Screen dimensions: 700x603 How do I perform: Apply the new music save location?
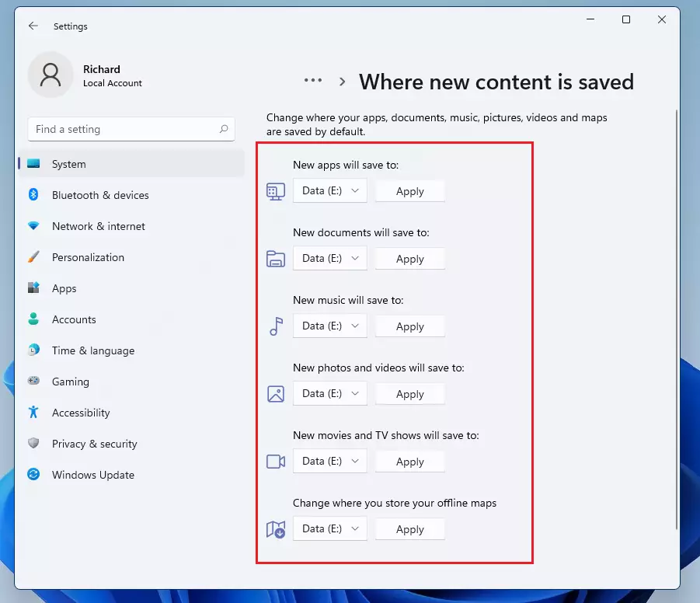pos(409,326)
